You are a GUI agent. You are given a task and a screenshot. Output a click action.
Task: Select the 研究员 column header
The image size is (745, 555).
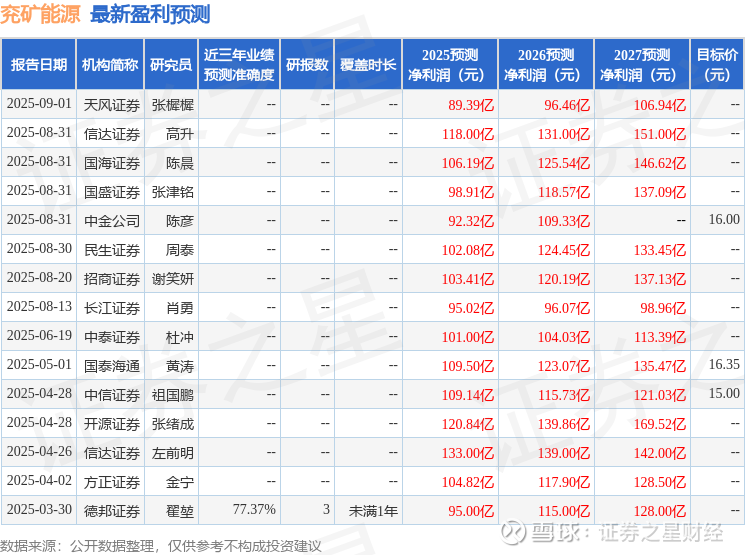[x=171, y=65]
